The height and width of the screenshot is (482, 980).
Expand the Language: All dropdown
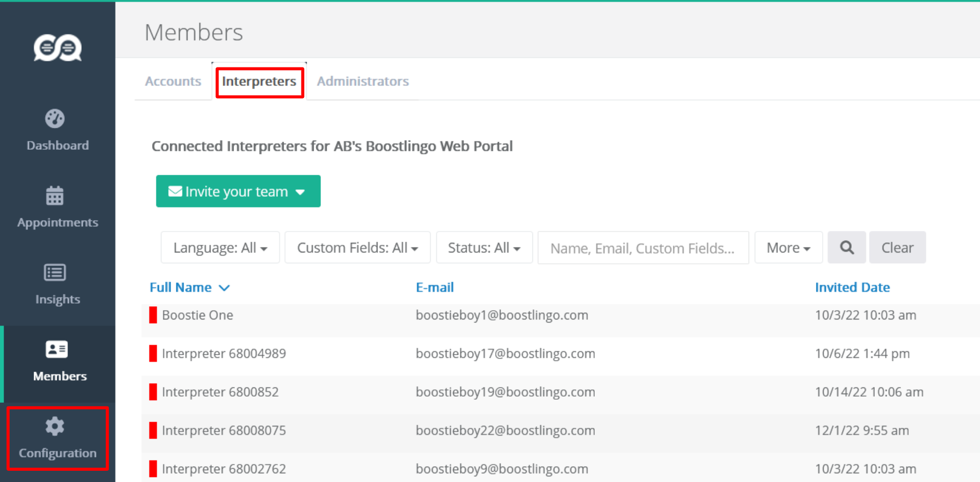(220, 247)
